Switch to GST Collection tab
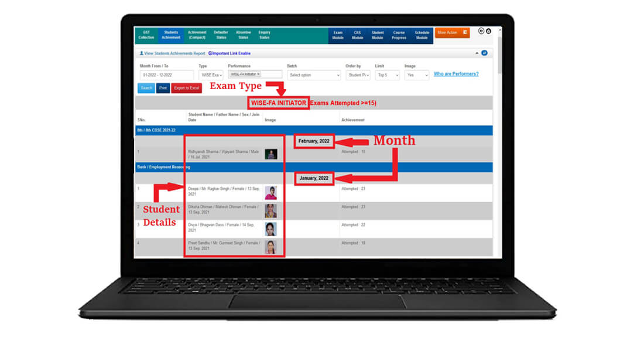 (146, 35)
